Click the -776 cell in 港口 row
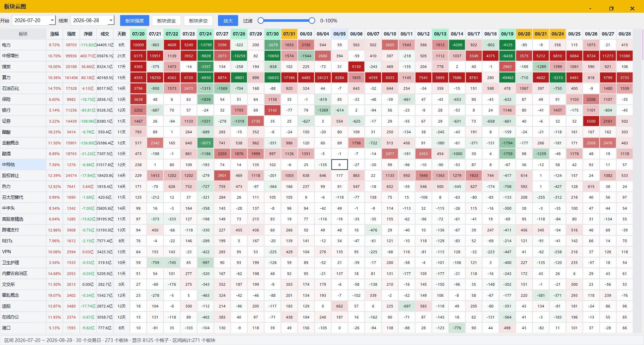 (x=457, y=328)
